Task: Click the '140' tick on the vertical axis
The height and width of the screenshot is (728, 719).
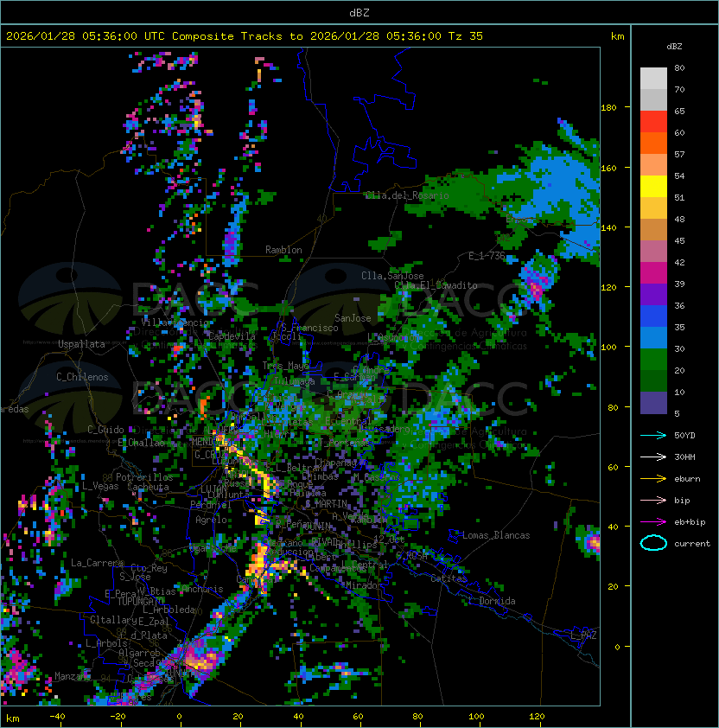Action: point(608,227)
